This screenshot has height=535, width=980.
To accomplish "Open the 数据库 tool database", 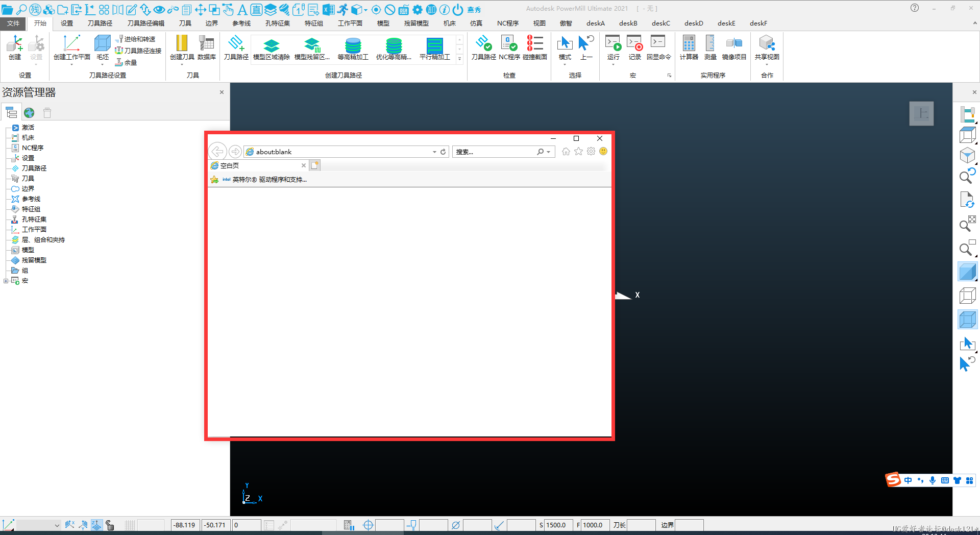I will 207,47.
